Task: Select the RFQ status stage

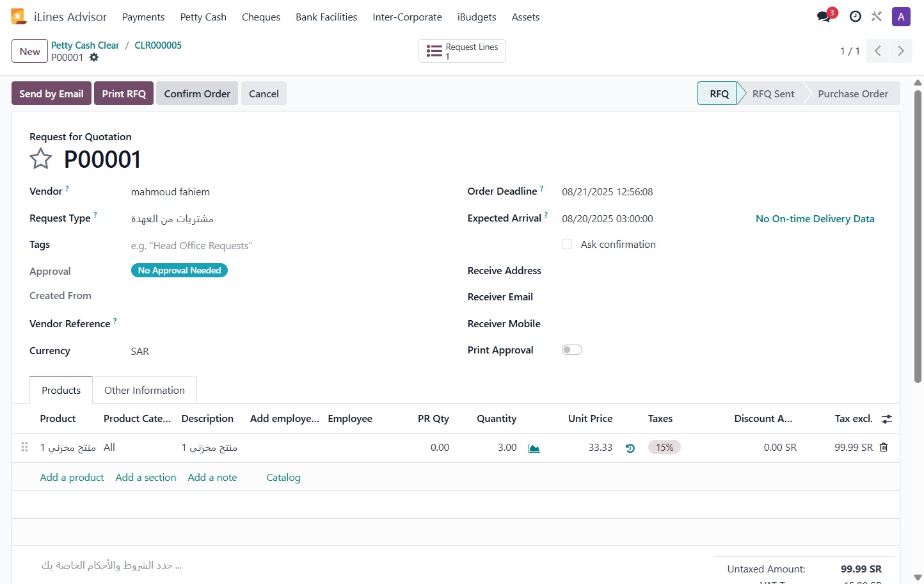Action: 719,93
